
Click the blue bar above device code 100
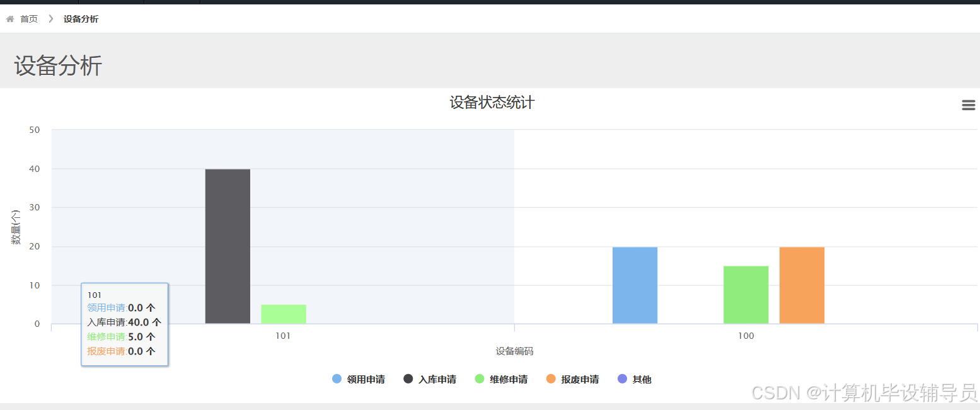pyautogui.click(x=635, y=283)
